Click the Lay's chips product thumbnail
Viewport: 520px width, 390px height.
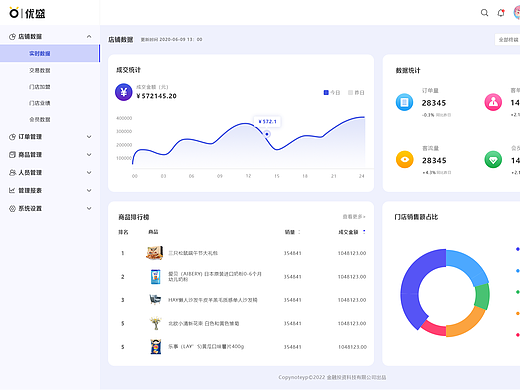click(x=156, y=347)
